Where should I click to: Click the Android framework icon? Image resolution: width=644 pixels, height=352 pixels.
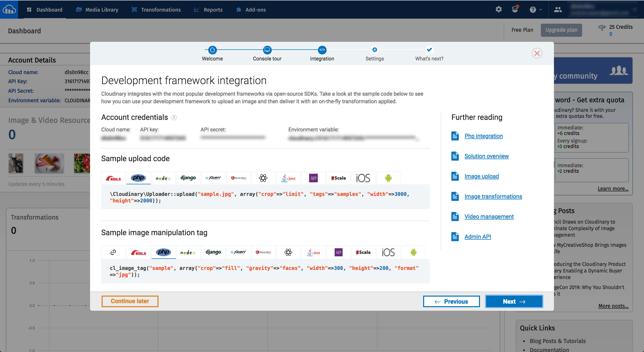point(388,178)
